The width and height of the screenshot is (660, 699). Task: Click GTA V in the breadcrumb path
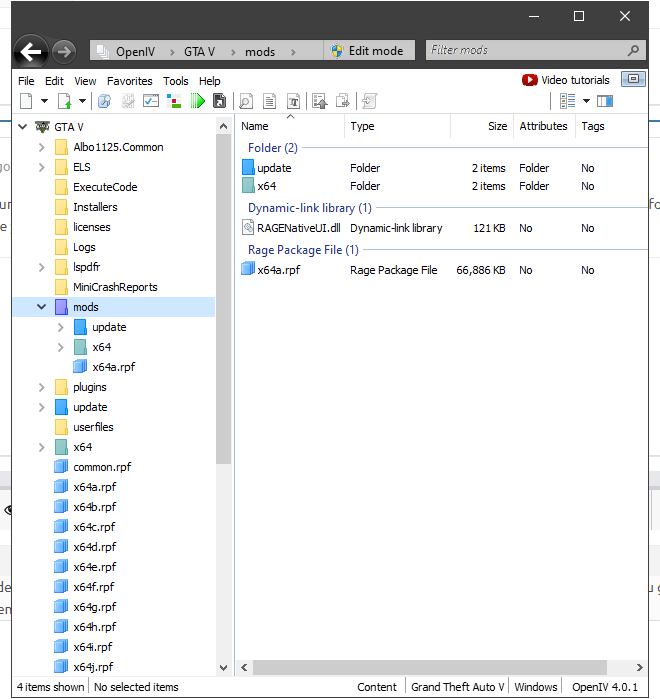(x=200, y=52)
